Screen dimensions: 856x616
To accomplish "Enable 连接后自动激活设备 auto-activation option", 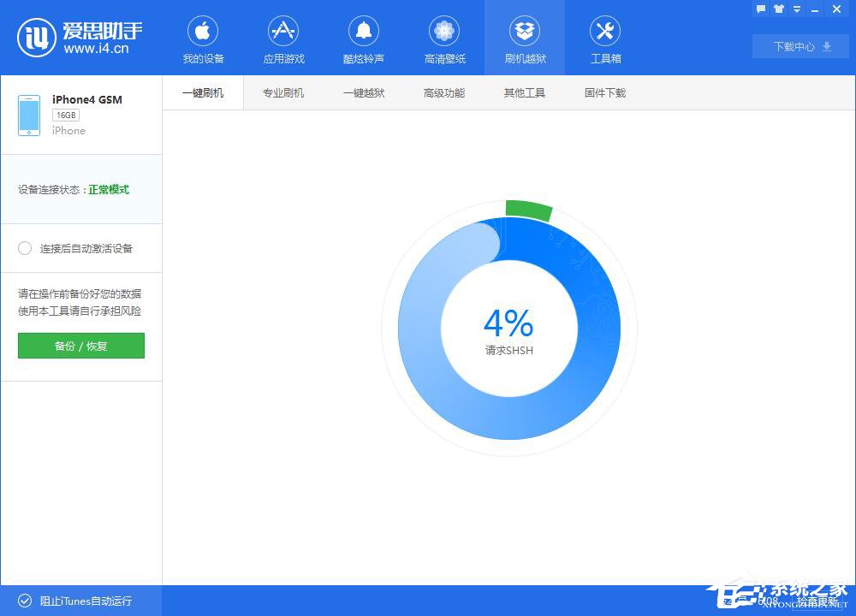I will 26,248.
